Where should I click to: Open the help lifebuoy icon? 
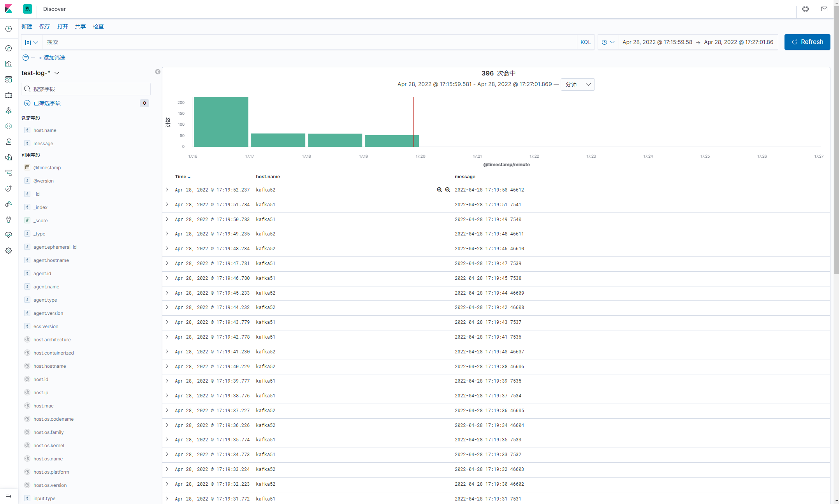pos(805,9)
